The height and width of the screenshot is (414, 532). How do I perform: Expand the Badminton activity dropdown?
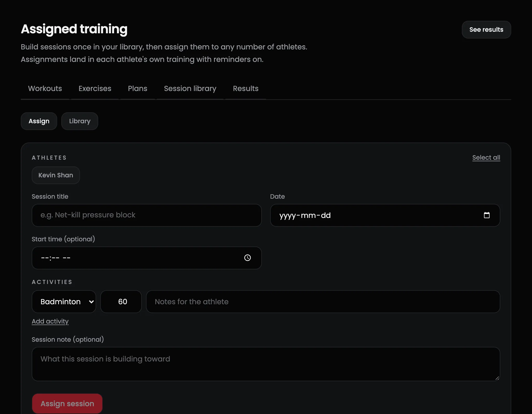click(64, 302)
